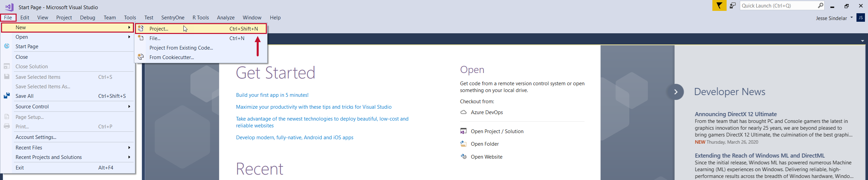Image resolution: width=868 pixels, height=180 pixels.
Task: Click the notifications flag icon
Action: [719, 6]
